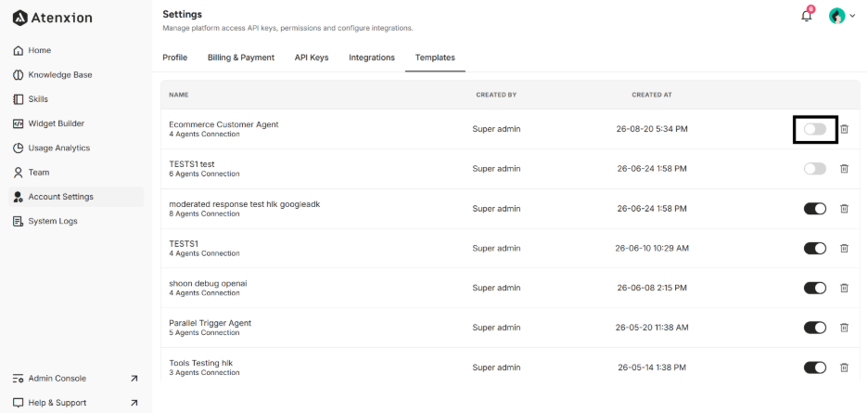This screenshot has width=868, height=413.
Task: Click trash icon for TESTS1 4 Agents row
Action: pyautogui.click(x=844, y=249)
